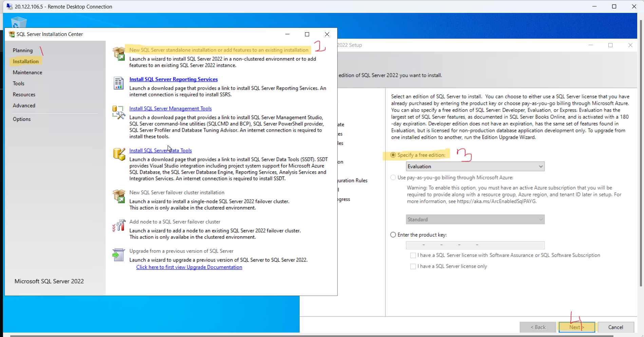Viewport: 644px width, 337px height.
Task: Click the remote desktop horizontal scrollbar
Action: (311, 336)
